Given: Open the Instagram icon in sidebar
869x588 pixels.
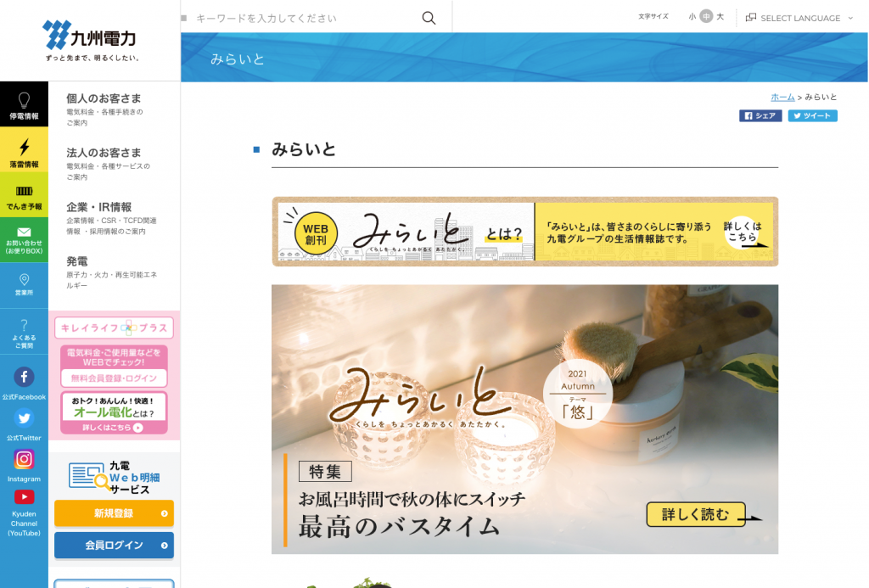Looking at the screenshot, I should point(24,459).
